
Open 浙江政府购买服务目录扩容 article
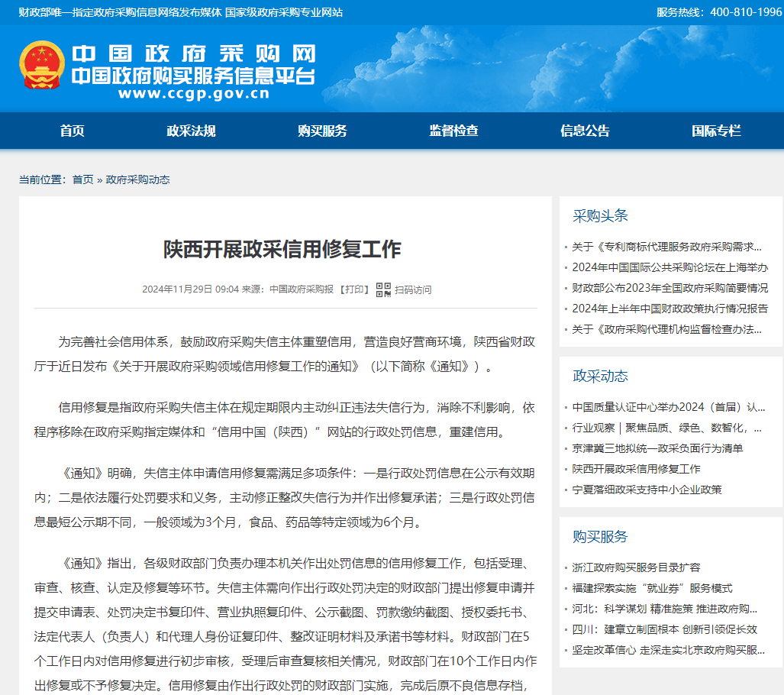click(x=636, y=567)
